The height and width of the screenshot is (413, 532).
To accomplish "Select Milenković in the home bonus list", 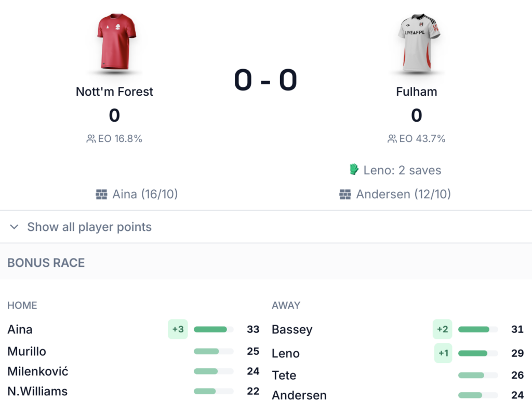I will 38,371.
